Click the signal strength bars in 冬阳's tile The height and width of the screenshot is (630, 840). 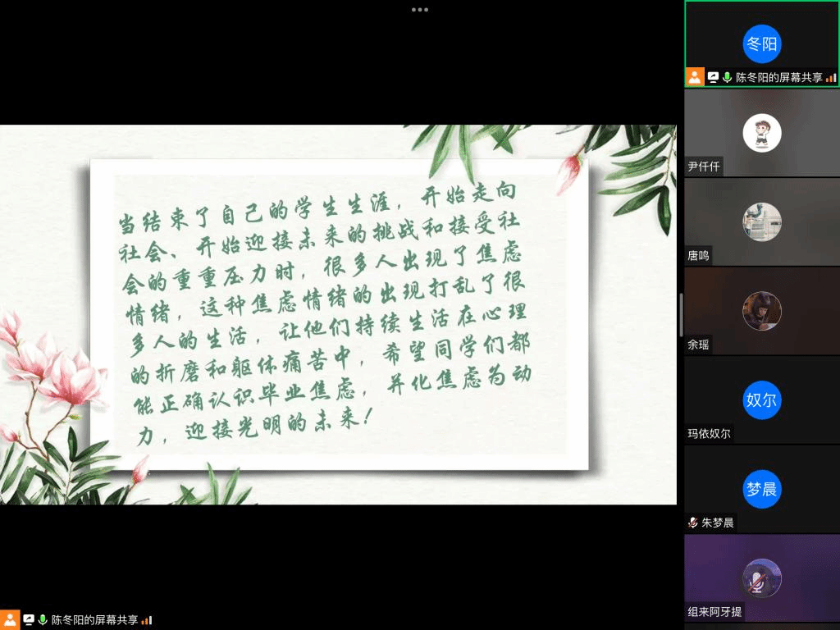[831, 78]
